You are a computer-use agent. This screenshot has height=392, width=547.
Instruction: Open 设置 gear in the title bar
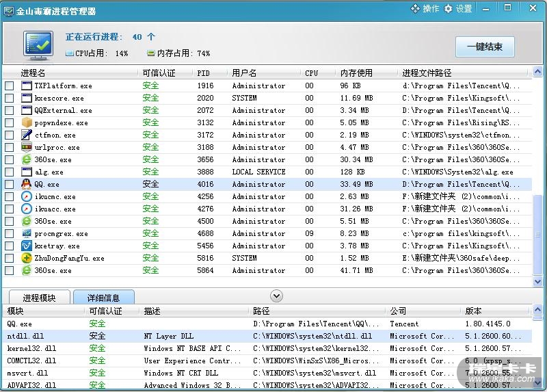point(449,9)
